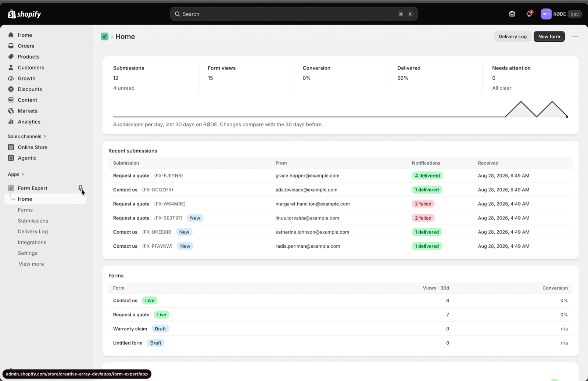Open the Request a quote form in Forms table
The height and width of the screenshot is (381, 588).
pos(340,315)
